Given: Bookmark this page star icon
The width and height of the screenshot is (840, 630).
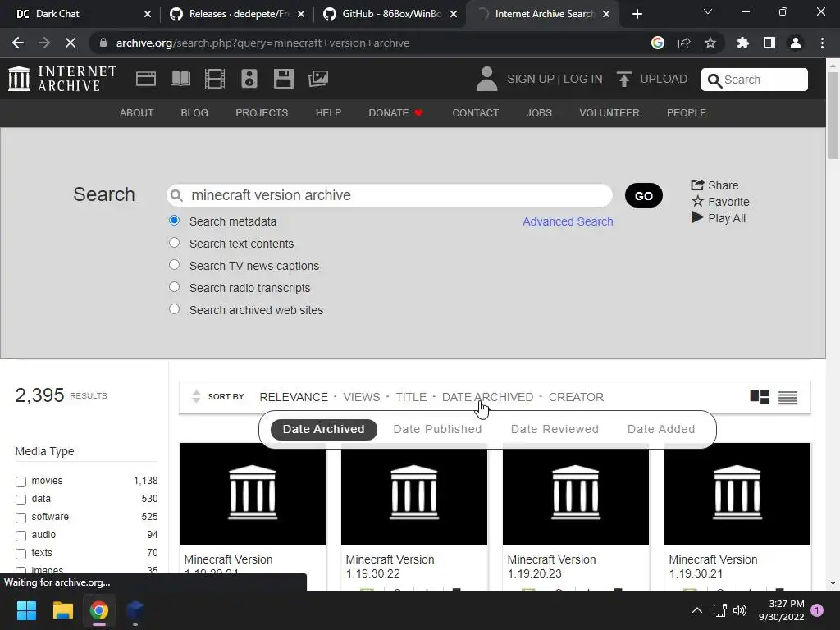Looking at the screenshot, I should (710, 43).
